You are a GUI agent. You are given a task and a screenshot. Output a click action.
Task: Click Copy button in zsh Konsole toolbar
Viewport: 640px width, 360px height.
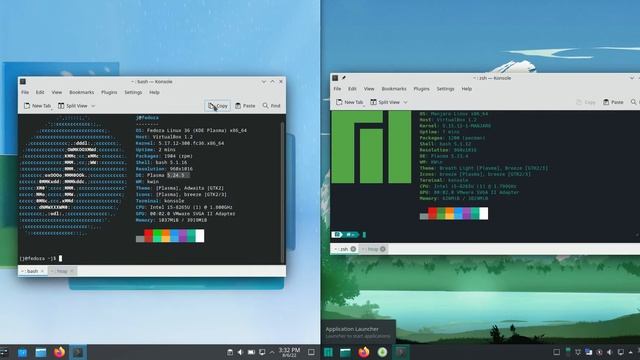[x=586, y=102]
